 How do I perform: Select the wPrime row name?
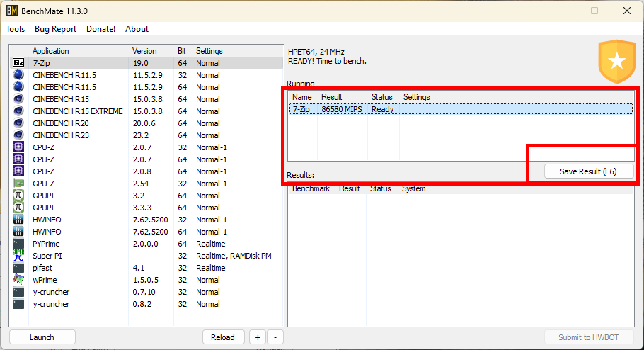pos(45,280)
